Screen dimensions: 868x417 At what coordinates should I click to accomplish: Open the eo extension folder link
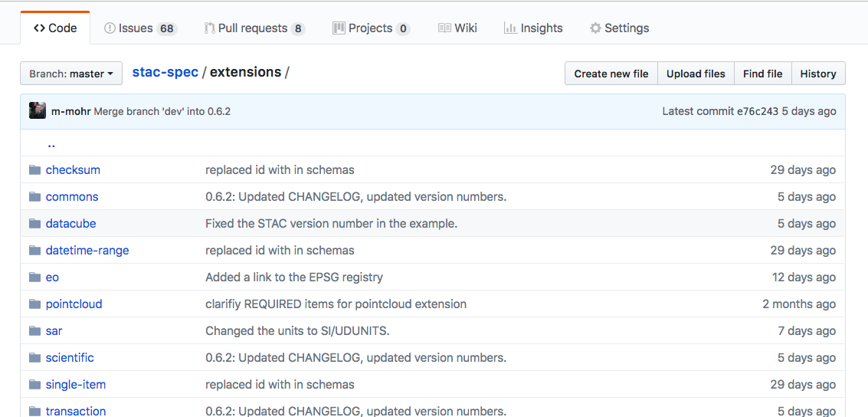point(52,277)
